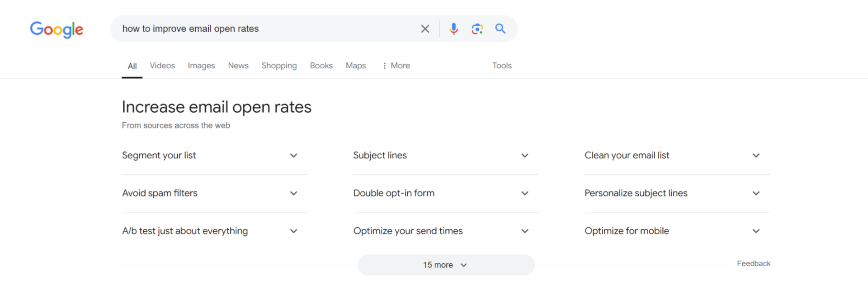Start voice search with microphone icon

(x=453, y=29)
